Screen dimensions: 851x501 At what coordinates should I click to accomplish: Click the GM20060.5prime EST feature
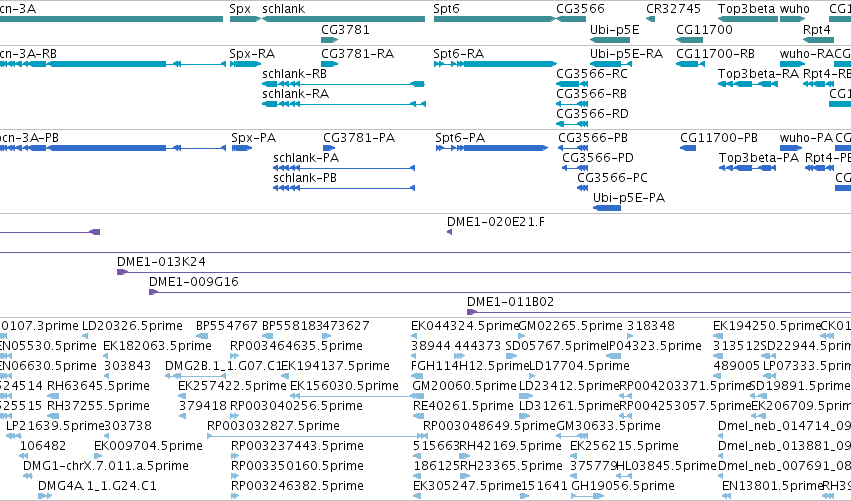pyautogui.click(x=418, y=396)
